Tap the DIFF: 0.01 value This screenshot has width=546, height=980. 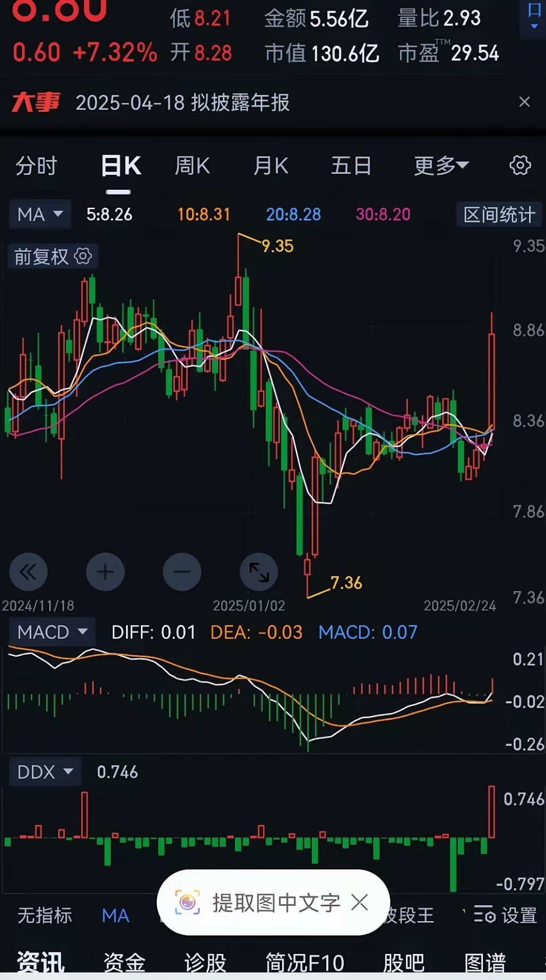point(154,632)
